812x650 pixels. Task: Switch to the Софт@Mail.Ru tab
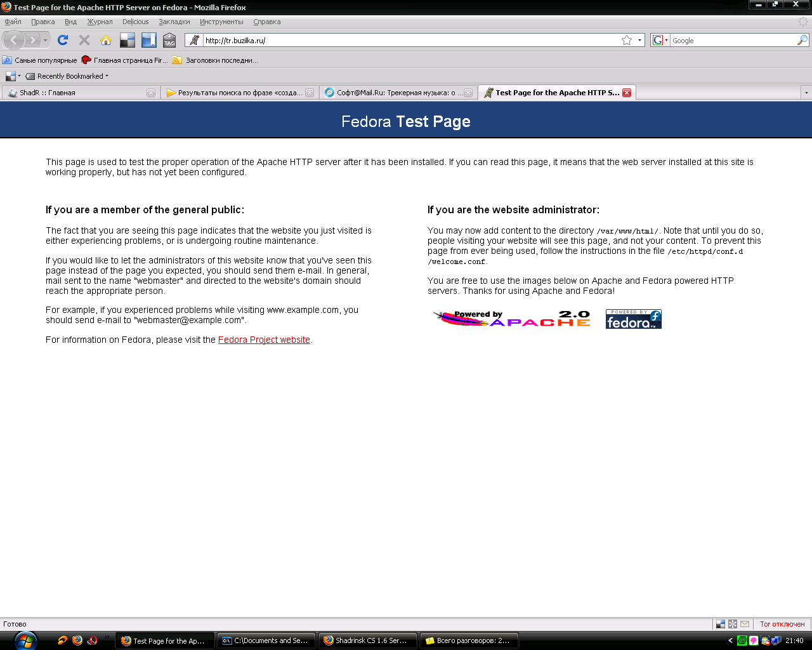(x=393, y=93)
